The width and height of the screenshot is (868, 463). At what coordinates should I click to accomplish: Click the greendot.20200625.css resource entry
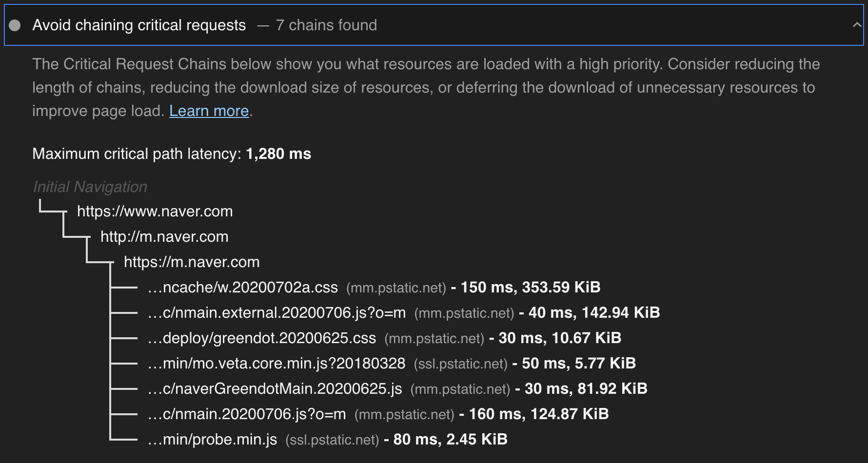[x=262, y=338]
